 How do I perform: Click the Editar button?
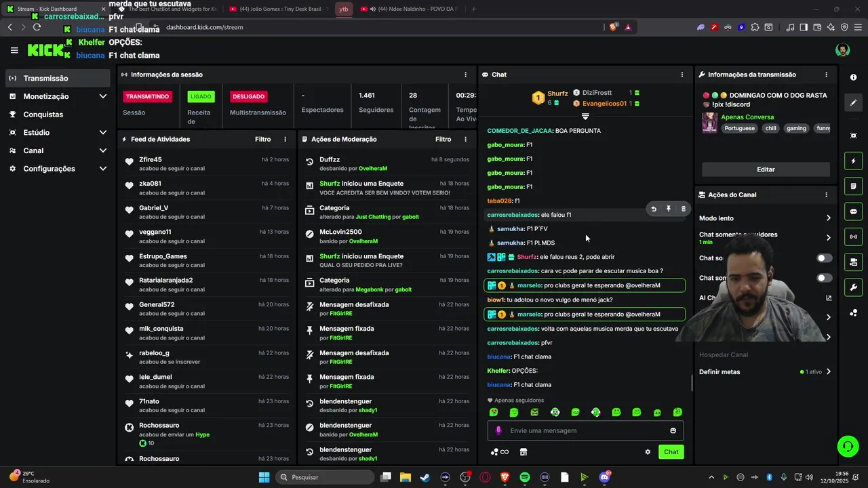pos(766,169)
